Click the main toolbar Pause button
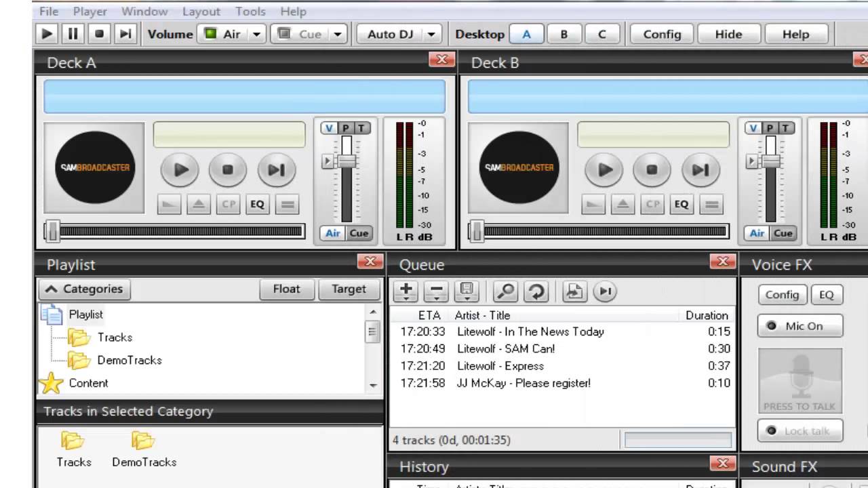 pos(73,34)
